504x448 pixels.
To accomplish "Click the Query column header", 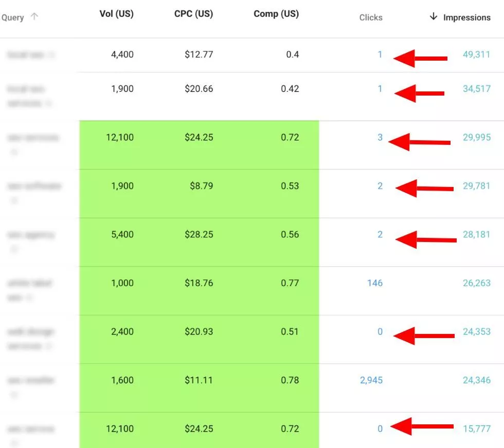I will coord(11,17).
